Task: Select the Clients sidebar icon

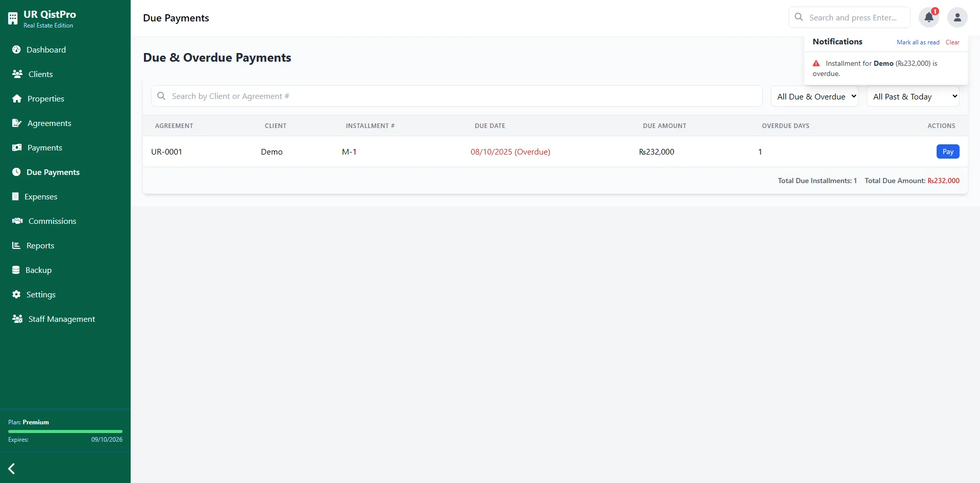Action: (x=39, y=74)
